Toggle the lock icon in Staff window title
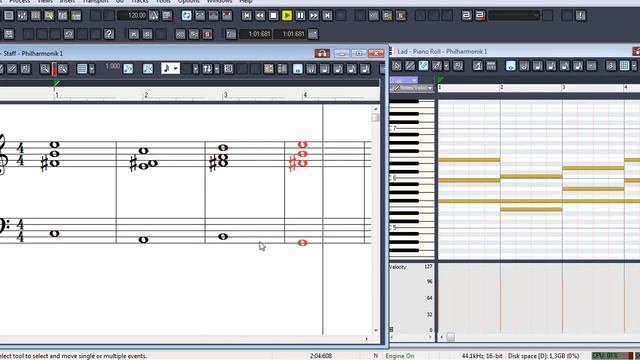The height and width of the screenshot is (360, 640). click(x=322, y=53)
